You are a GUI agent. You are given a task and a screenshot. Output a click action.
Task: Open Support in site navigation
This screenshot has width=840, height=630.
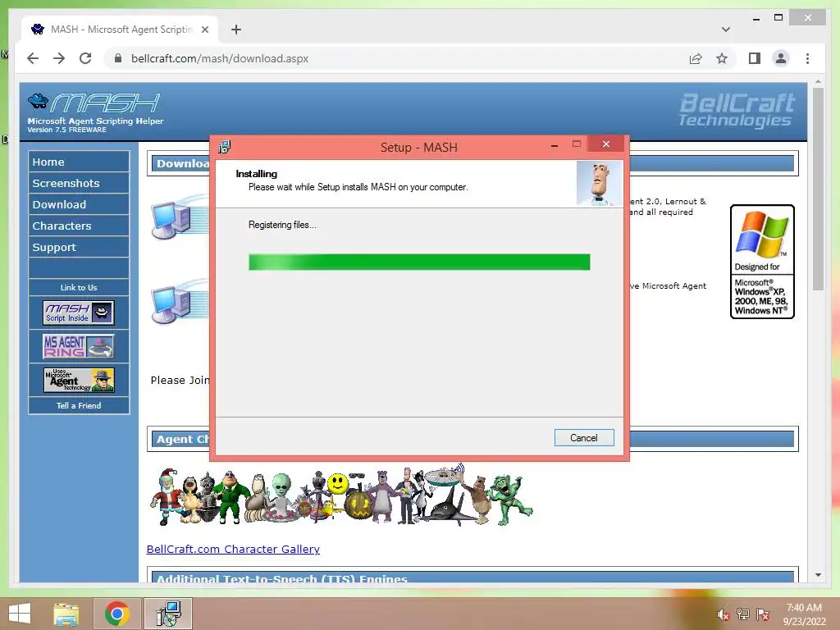tap(79, 248)
